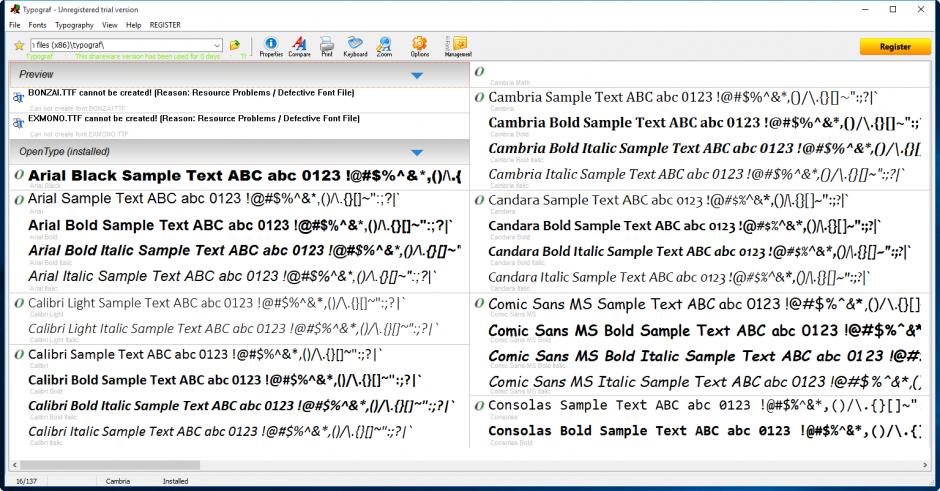This screenshot has width=940, height=491.
Task: Select Comic Sans MS Italic sample row
Action: coord(704,382)
